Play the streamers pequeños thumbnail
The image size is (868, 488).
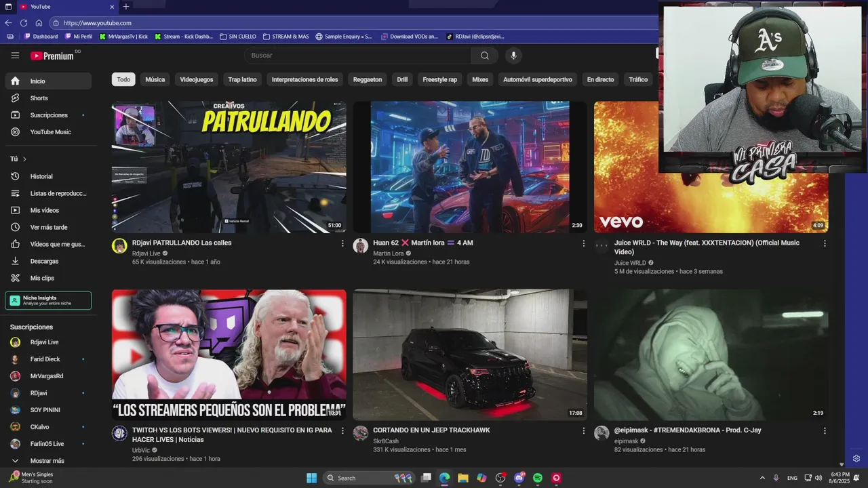[229, 355]
